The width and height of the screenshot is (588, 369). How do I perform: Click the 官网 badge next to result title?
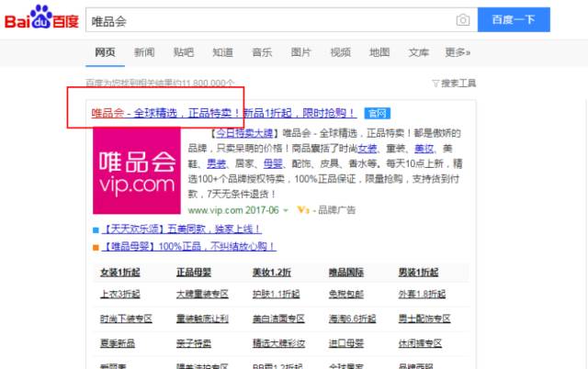377,114
